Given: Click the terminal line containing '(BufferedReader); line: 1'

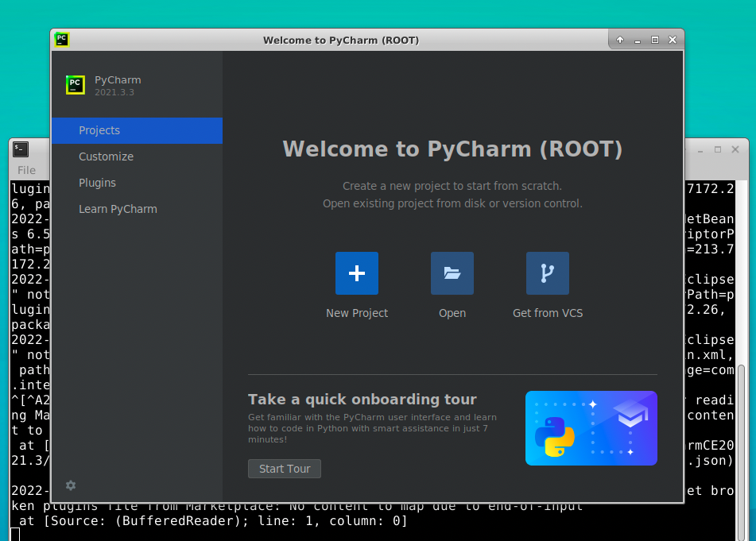Looking at the screenshot, I should click(x=209, y=521).
